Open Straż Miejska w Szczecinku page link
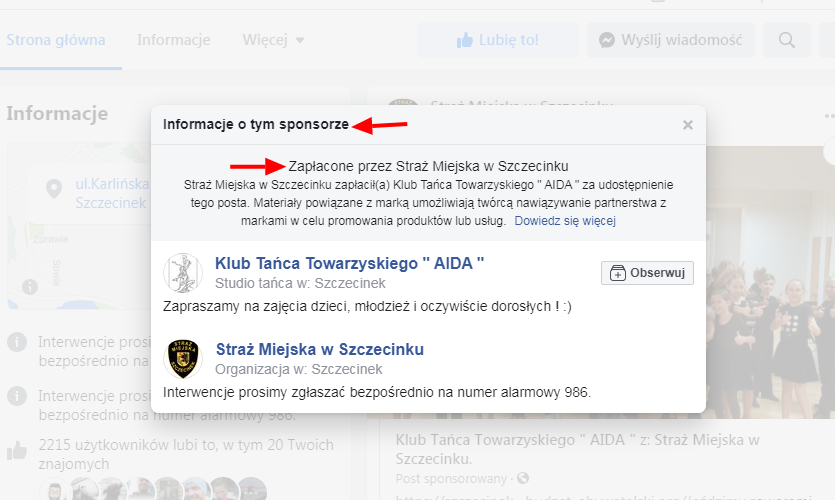 click(320, 349)
